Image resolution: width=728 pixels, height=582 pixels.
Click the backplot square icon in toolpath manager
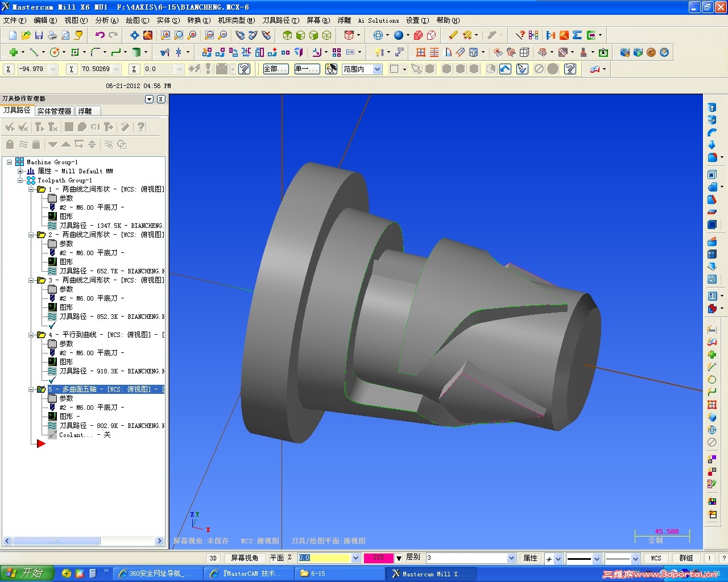(69, 127)
